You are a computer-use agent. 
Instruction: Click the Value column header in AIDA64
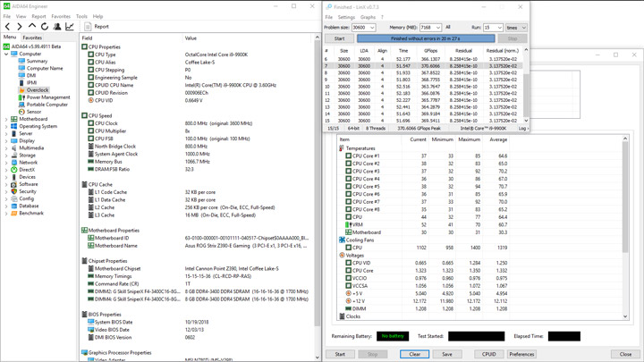[191, 38]
